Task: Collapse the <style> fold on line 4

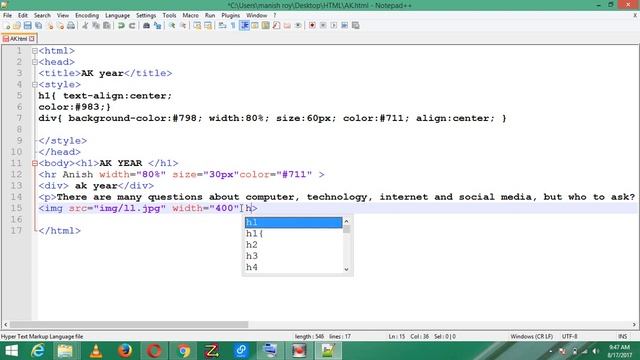Action: pyautogui.click(x=35, y=84)
